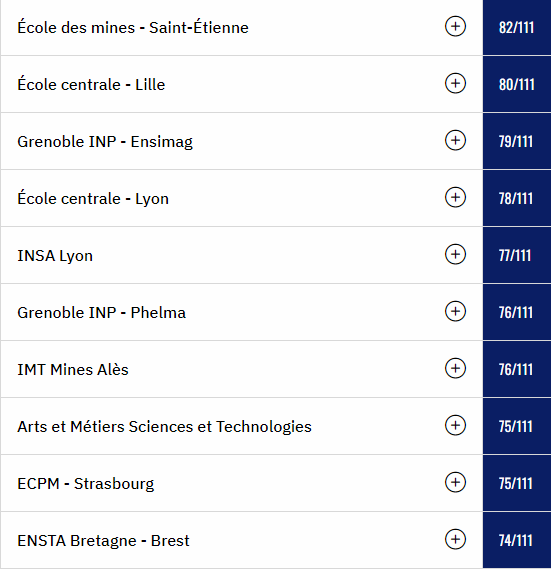Screen dimensions: 551x569
Task: Select the 77/111 score for INSA Lyon
Action: click(x=517, y=255)
